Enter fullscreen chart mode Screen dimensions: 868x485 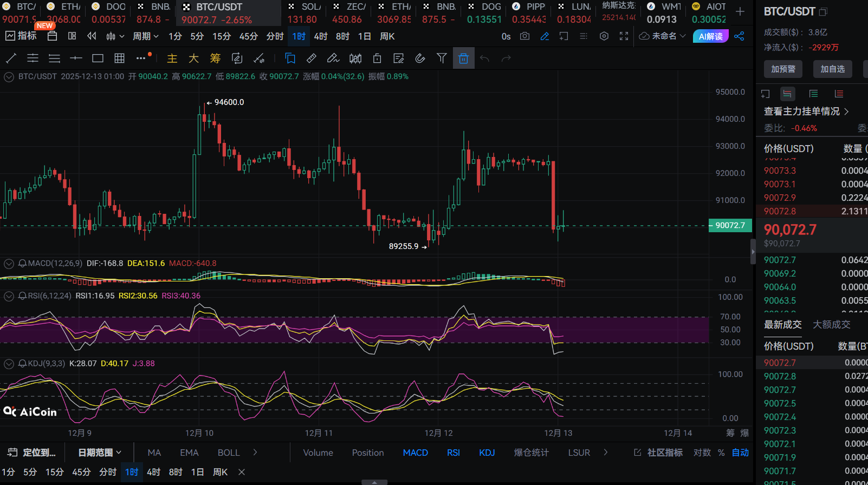coord(624,36)
